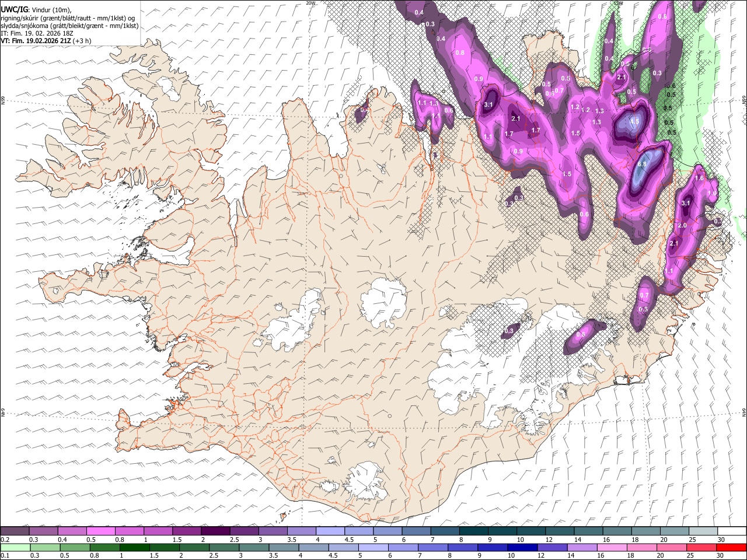Click the palest green 0.1 swatch, lower legend

point(15,547)
